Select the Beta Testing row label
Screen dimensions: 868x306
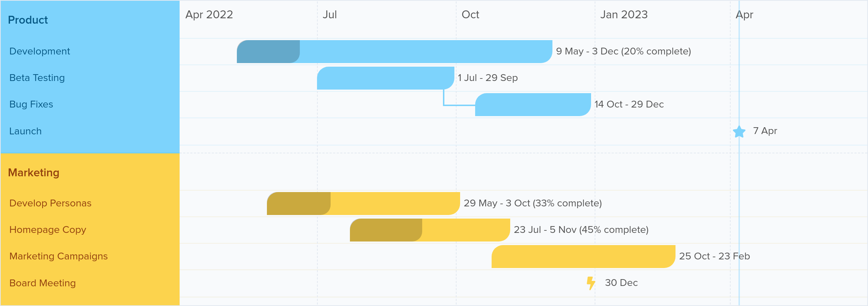click(x=37, y=78)
